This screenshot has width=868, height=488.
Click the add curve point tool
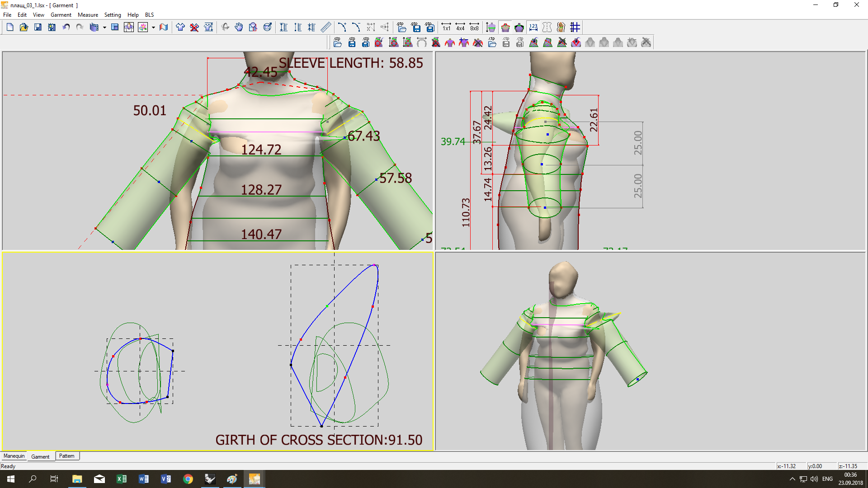[342, 28]
